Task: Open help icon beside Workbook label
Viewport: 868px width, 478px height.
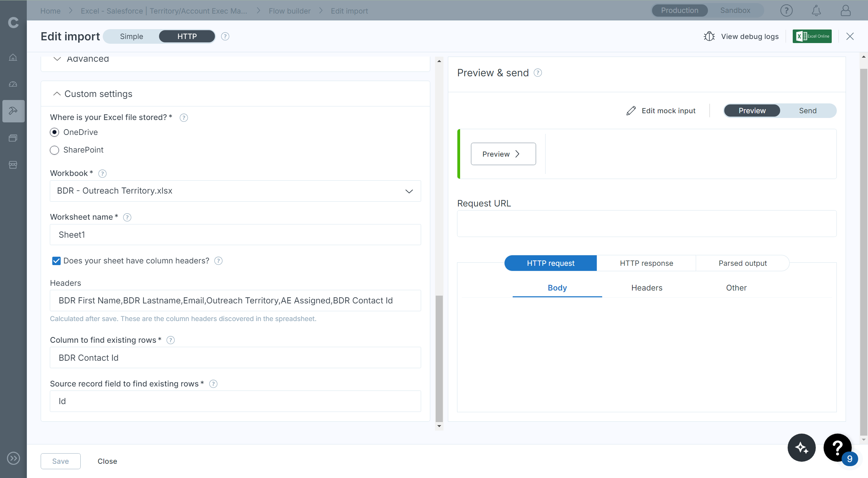Action: point(102,174)
